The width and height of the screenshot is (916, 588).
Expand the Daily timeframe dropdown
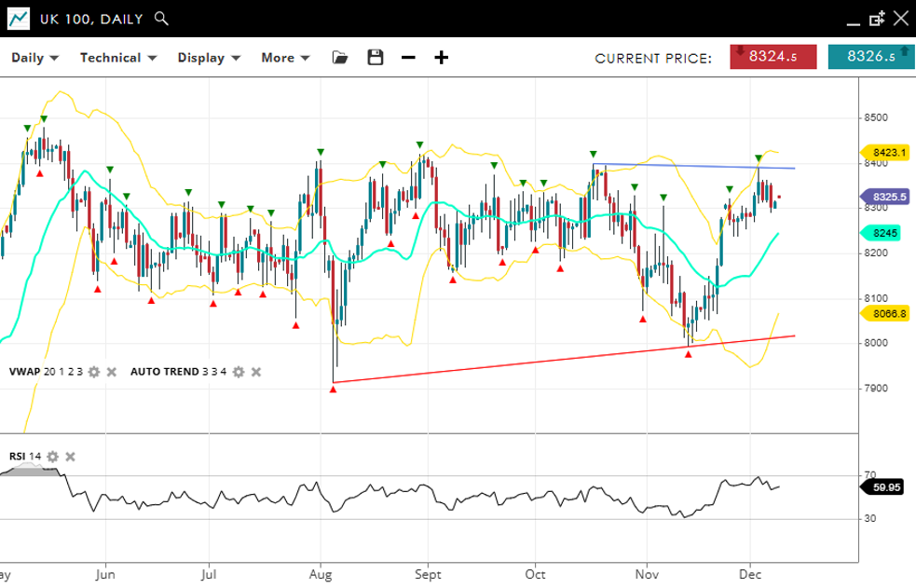tap(34, 58)
